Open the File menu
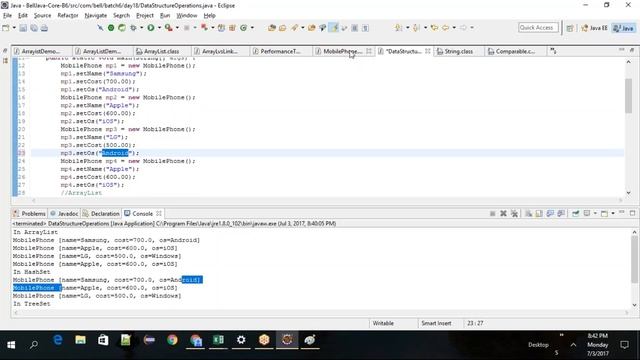This screenshot has height=360, width=640. click(x=7, y=16)
